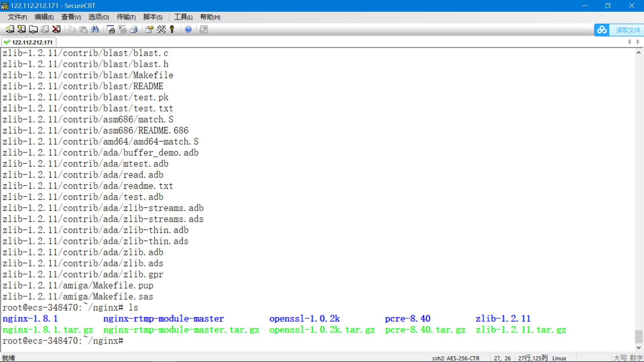The image size is (644, 362).
Task: Click the 读取文件 cloud button
Action: 619,30
